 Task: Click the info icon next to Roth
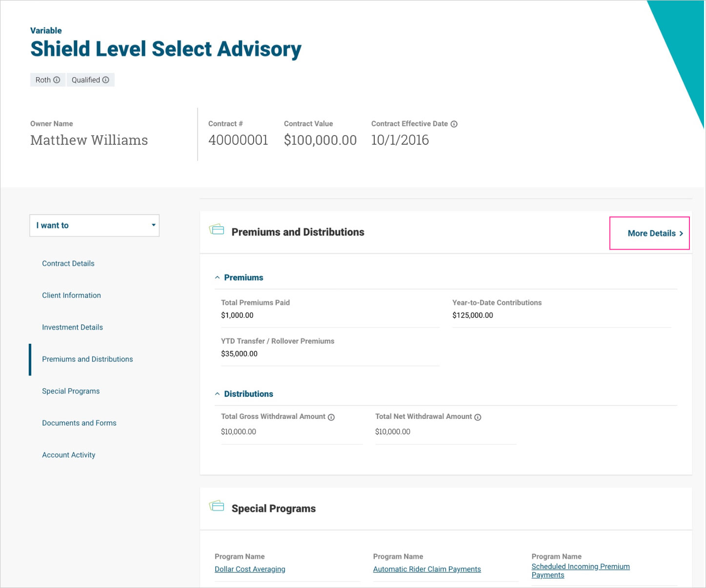[57, 80]
